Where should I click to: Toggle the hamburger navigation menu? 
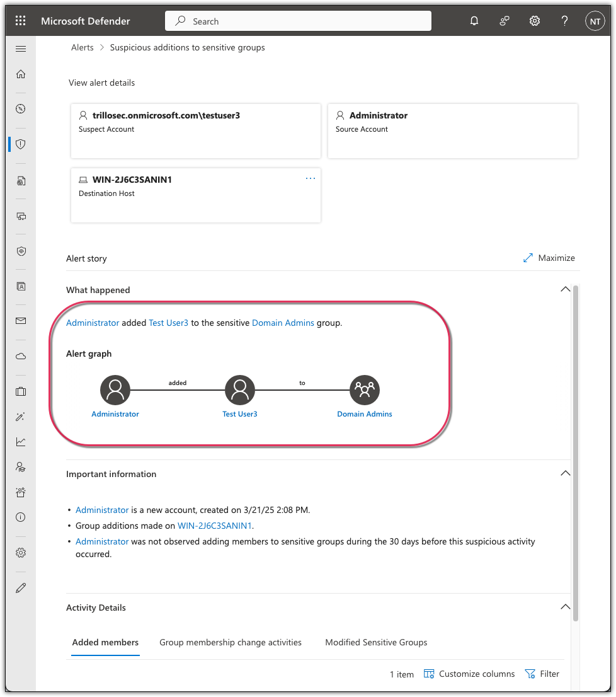pos(21,49)
